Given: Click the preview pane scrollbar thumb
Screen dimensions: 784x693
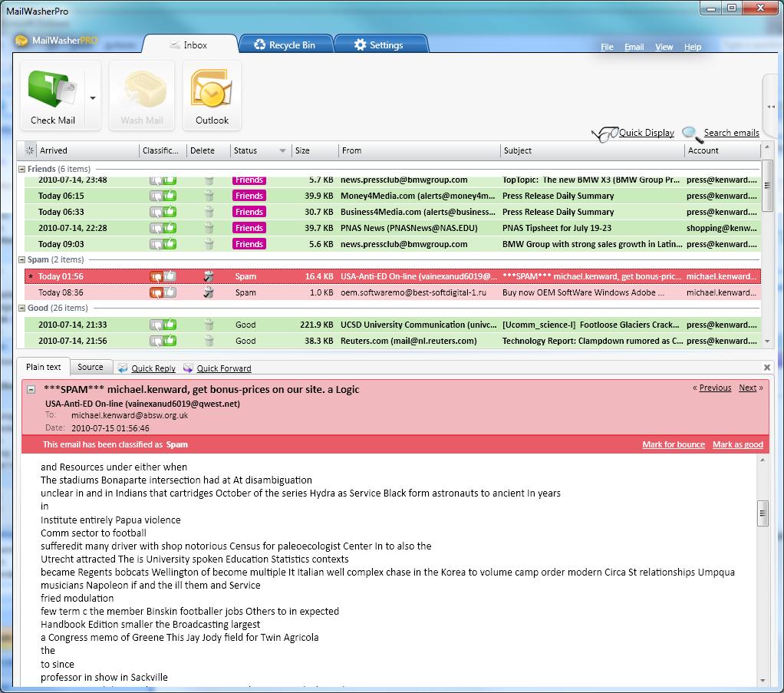Looking at the screenshot, I should click(763, 513).
